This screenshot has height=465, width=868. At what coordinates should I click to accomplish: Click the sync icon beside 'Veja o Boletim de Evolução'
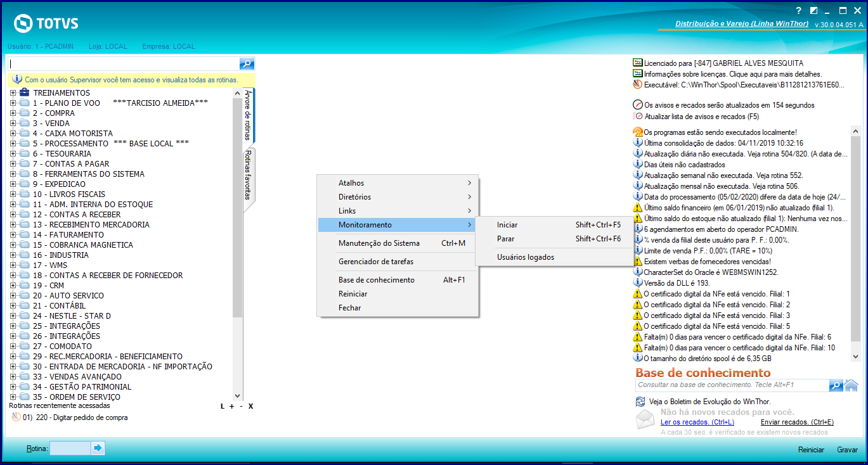[x=640, y=402]
